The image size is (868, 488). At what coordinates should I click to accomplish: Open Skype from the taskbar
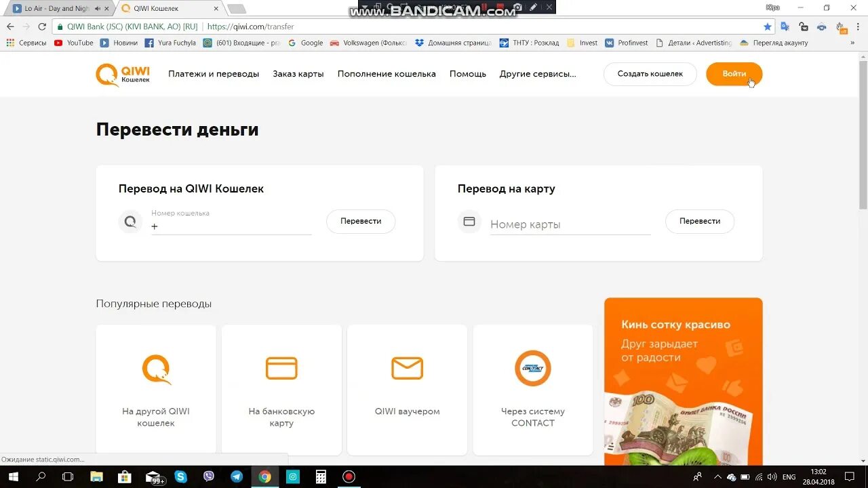180,476
